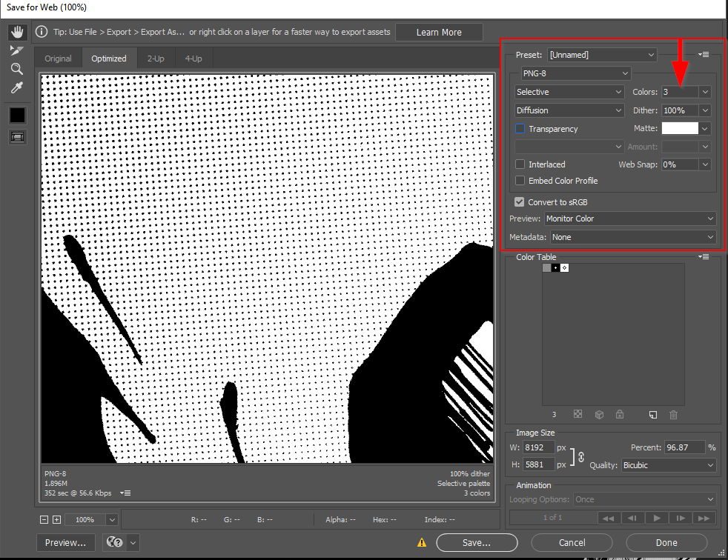Select the Eyedropper tool

17,88
